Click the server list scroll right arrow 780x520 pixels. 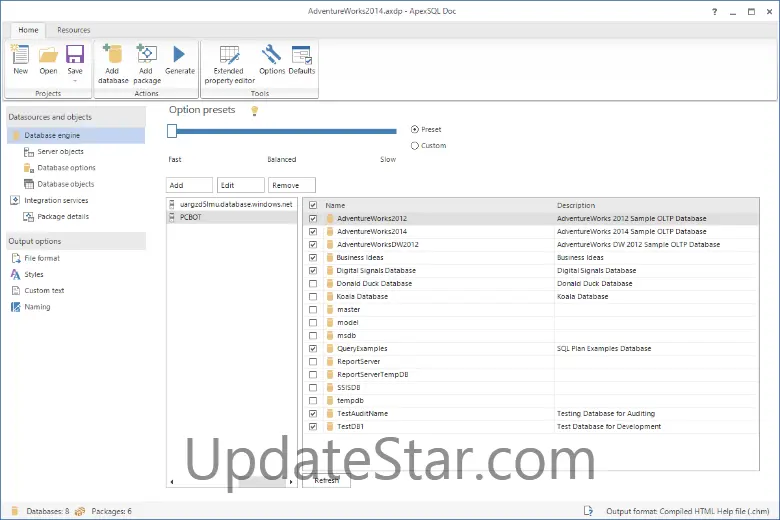click(x=292, y=482)
